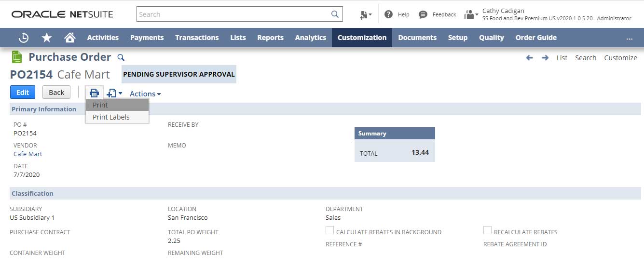Click the search magnifier icon in global search
The width and height of the screenshot is (644, 268).
335,14
